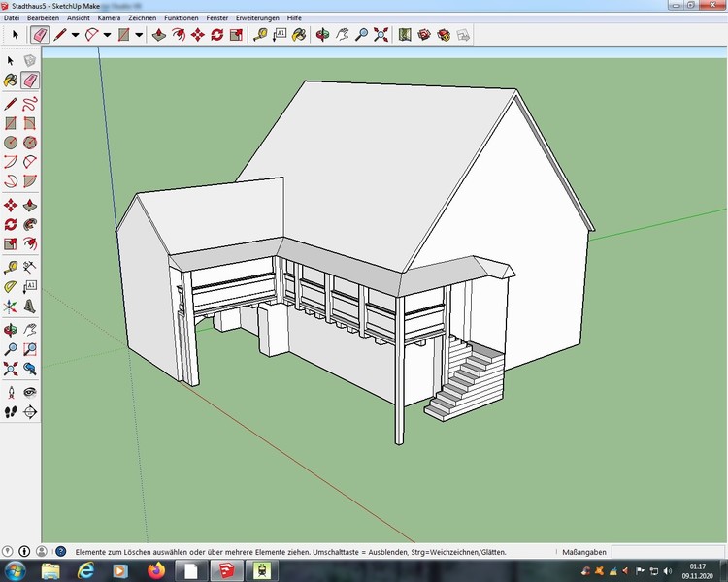
Task: Choose the Line pencil tool in top toolbar
Action: point(60,35)
